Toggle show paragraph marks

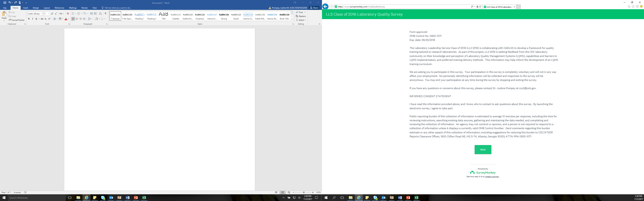tap(105, 14)
